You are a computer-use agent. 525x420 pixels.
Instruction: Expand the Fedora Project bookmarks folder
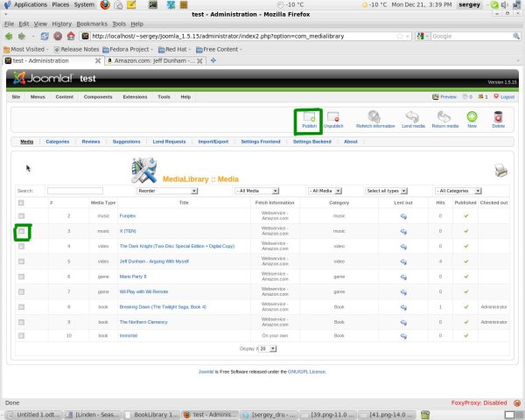(128, 49)
